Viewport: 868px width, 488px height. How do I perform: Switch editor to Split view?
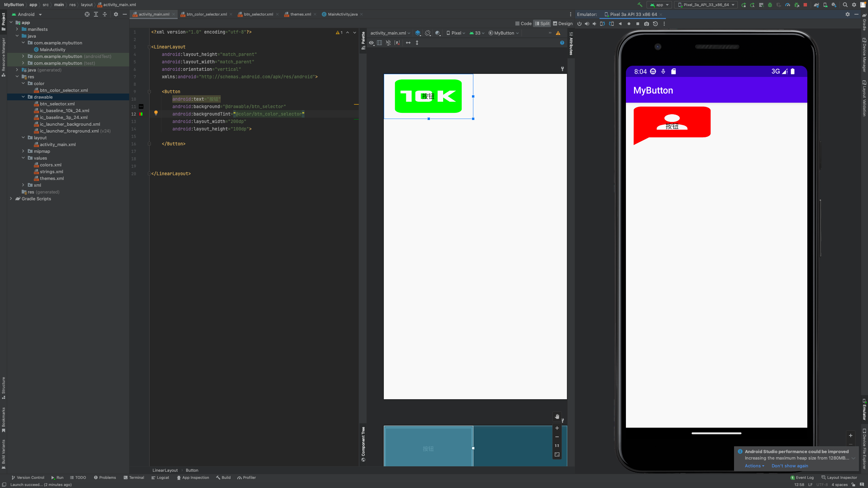[x=542, y=23]
